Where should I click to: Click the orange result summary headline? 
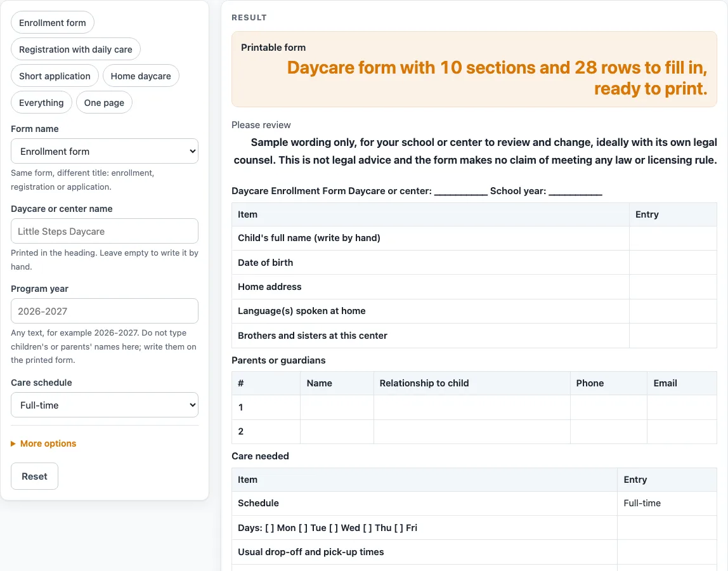[497, 78]
